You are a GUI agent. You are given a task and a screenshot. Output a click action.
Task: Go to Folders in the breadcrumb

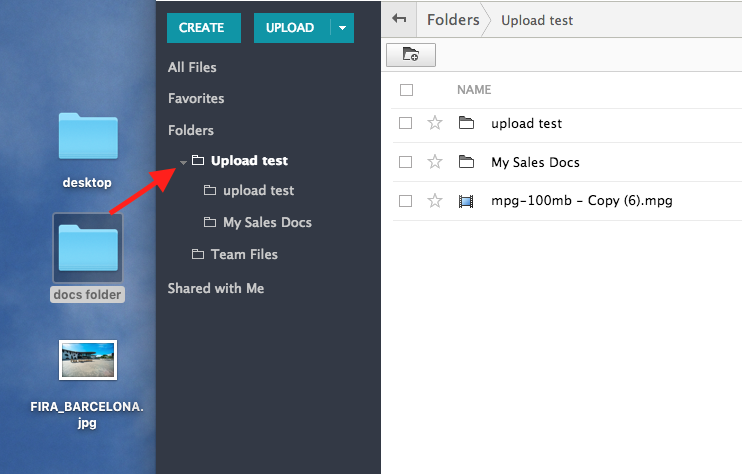coord(453,20)
